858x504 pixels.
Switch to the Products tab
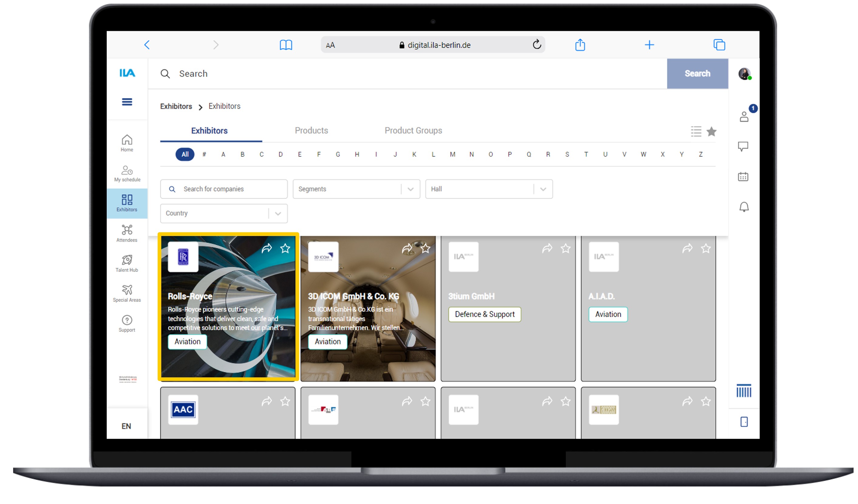311,131
